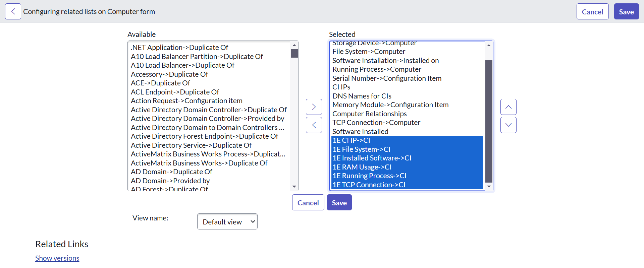Click Cancel below the list boxes
This screenshot has height=268, width=644.
coord(308,203)
